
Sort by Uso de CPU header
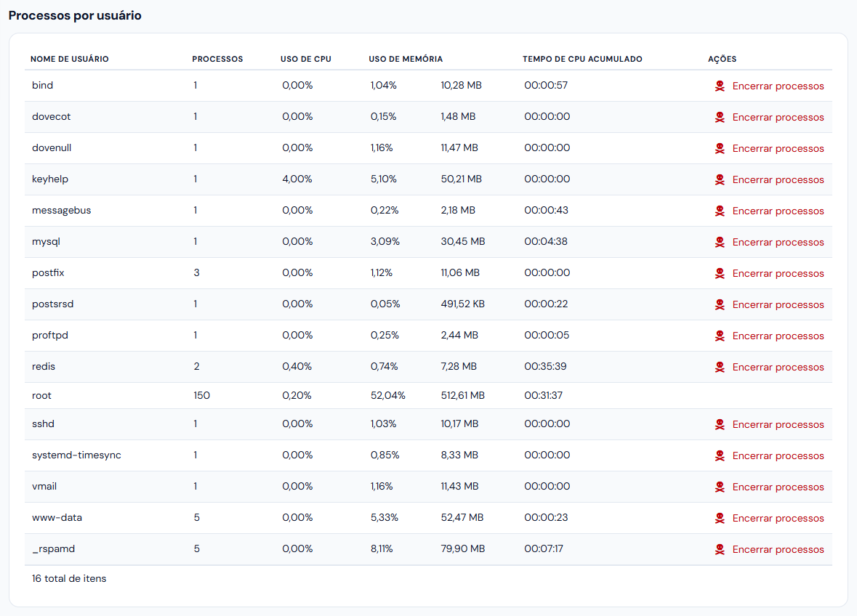coord(305,59)
